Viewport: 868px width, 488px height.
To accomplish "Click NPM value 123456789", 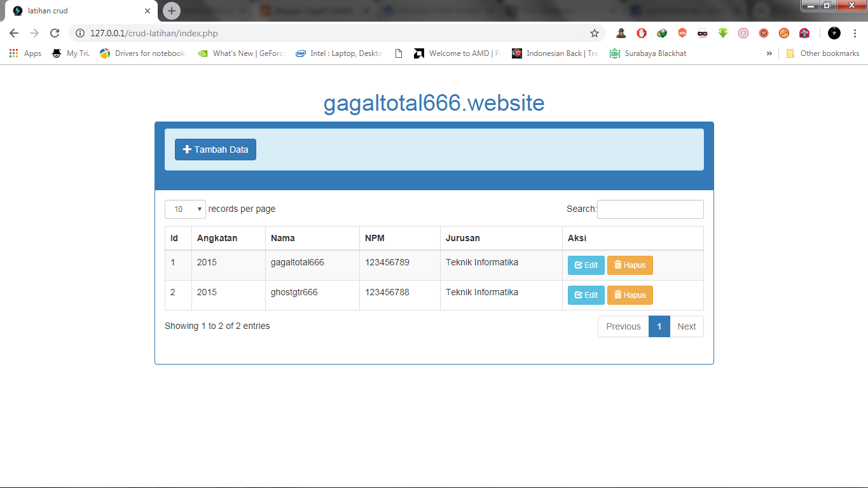I will [387, 262].
